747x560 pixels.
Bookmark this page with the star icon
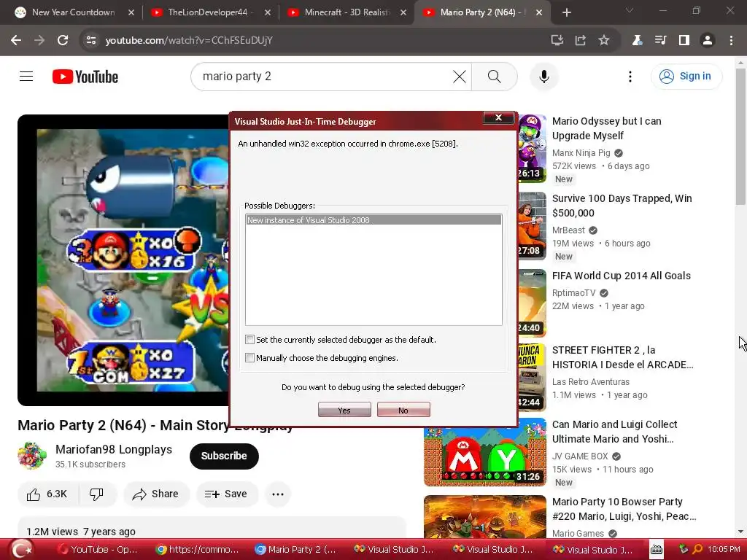point(603,41)
